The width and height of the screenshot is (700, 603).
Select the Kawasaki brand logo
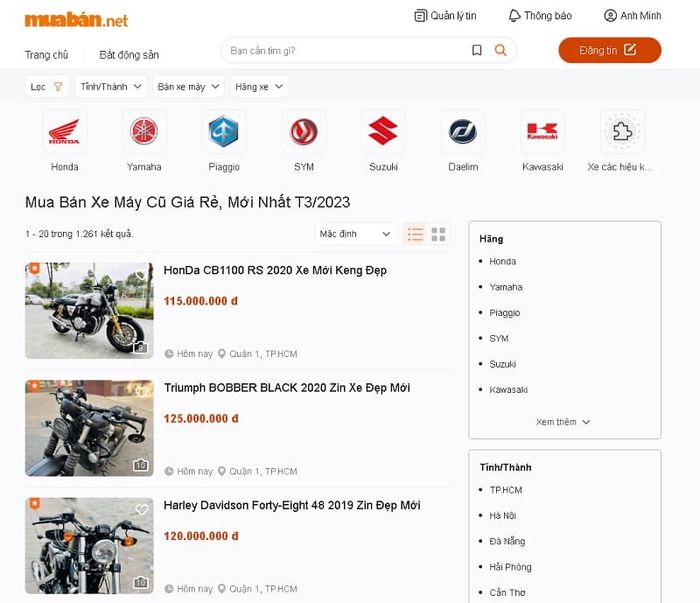tap(542, 132)
